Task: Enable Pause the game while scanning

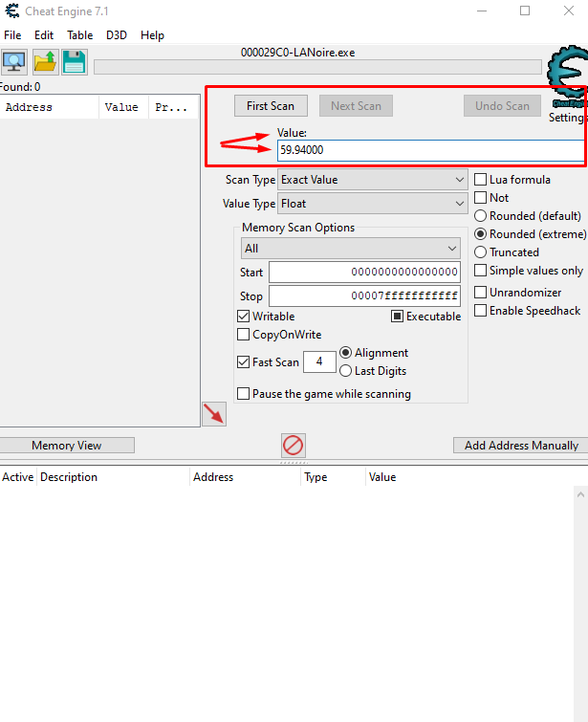Action: coord(244,394)
